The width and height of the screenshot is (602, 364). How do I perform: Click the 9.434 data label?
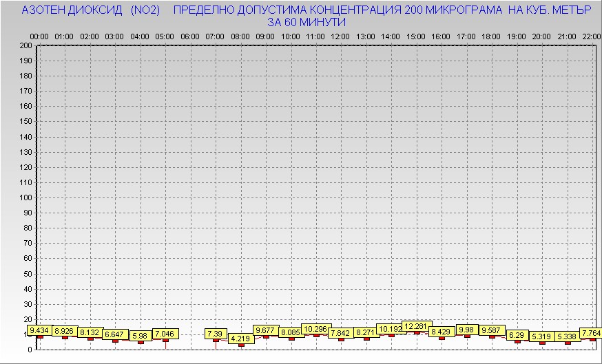click(x=40, y=331)
